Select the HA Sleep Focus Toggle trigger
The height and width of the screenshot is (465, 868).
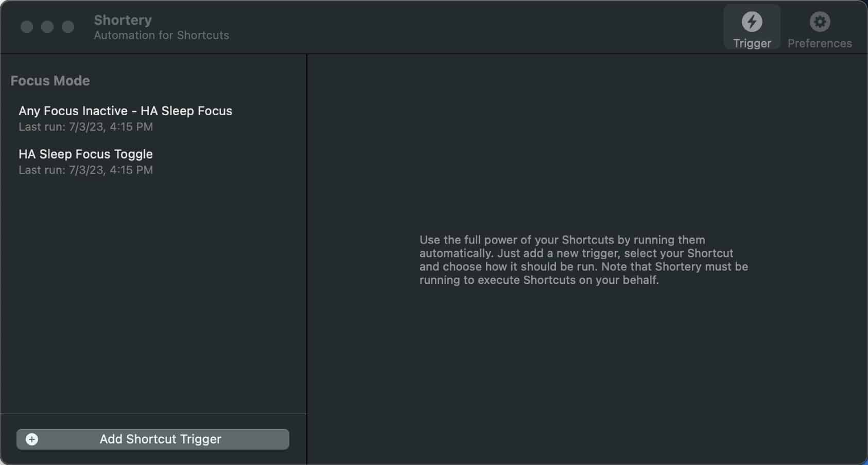pyautogui.click(x=153, y=162)
